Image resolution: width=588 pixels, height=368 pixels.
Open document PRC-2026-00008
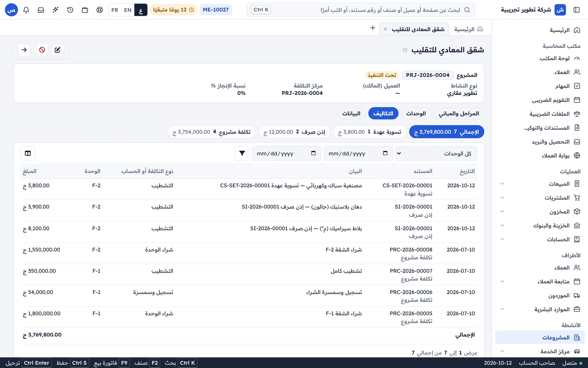tap(411, 250)
